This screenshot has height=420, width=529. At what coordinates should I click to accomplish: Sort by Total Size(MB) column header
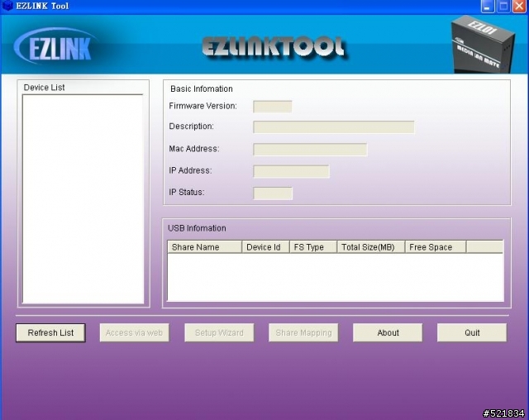pyautogui.click(x=371, y=247)
